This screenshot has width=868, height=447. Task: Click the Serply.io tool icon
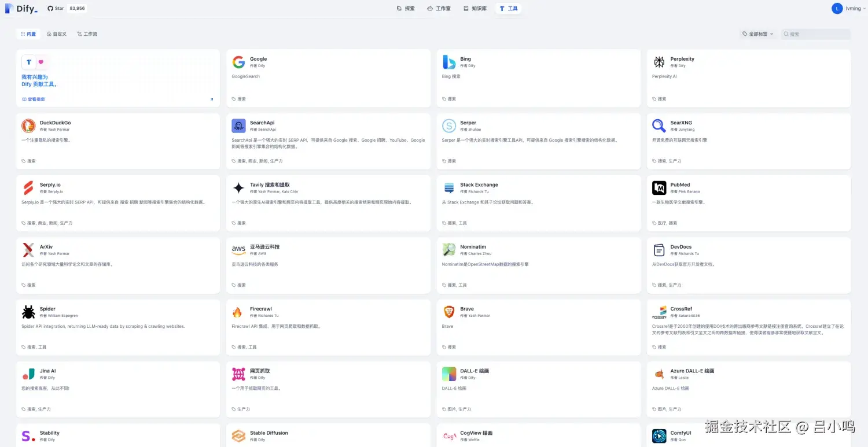tap(28, 188)
